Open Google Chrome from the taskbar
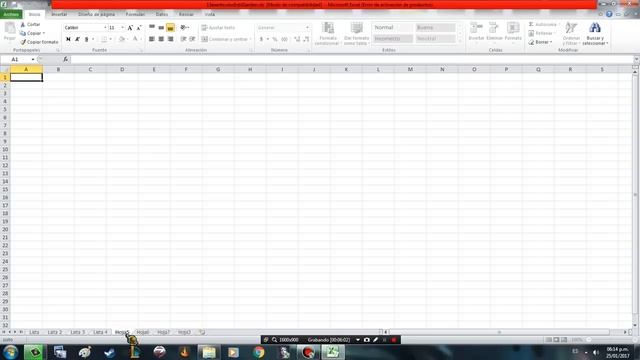Screen dimensions: 640x360 click(x=258, y=352)
